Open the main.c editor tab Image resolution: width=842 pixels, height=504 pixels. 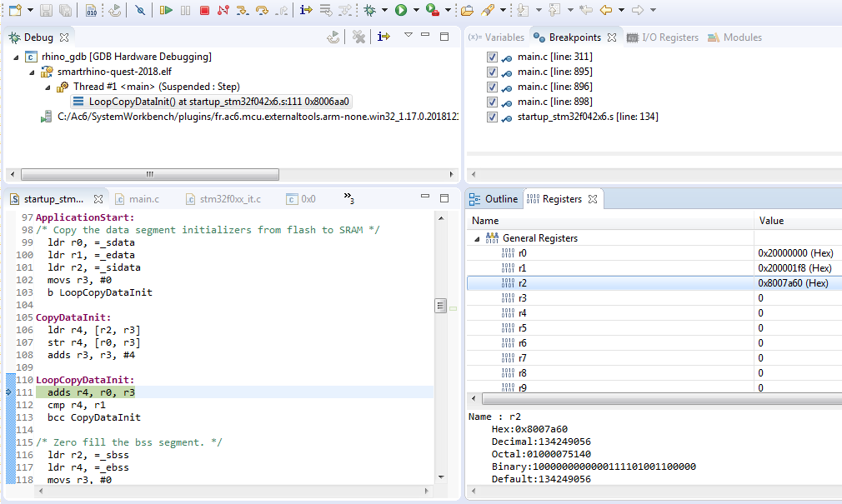pyautogui.click(x=143, y=199)
